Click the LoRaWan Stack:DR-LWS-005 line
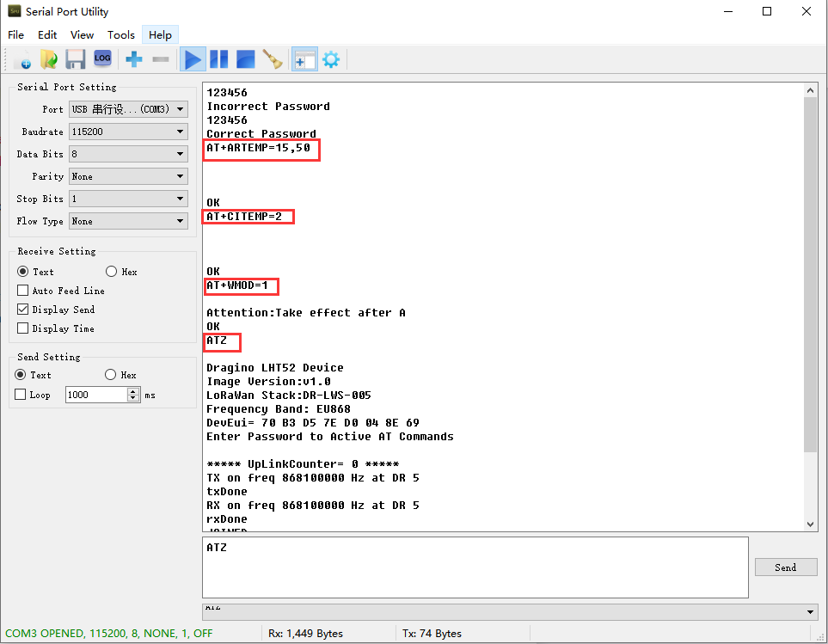 (289, 396)
